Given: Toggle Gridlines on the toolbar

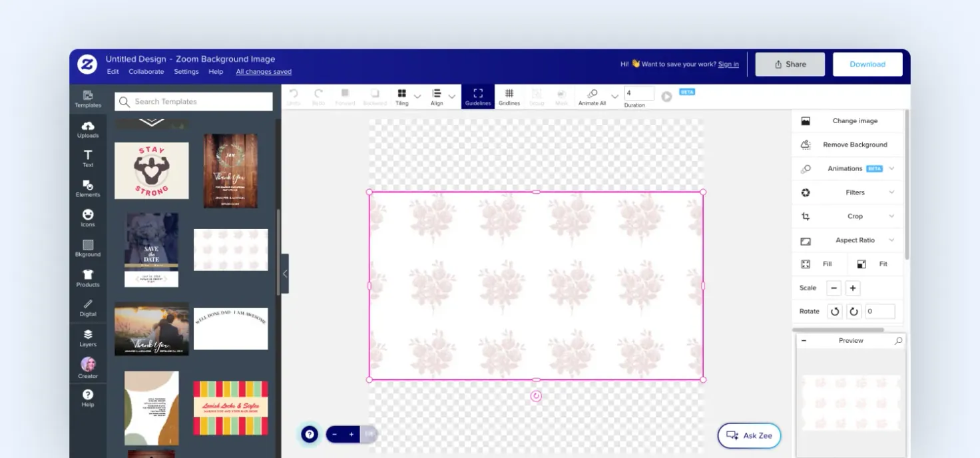Looking at the screenshot, I should pos(509,97).
